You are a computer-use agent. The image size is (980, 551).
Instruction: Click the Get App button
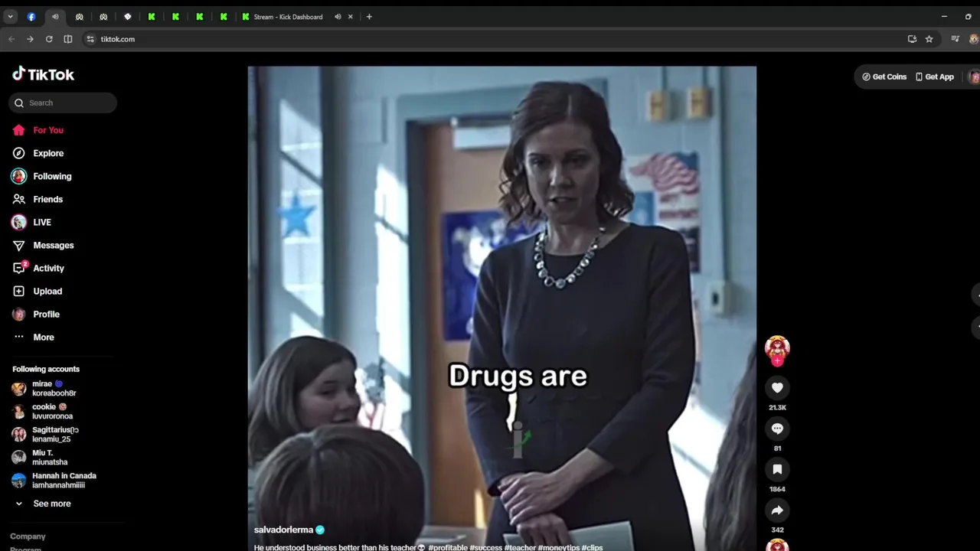(x=935, y=77)
